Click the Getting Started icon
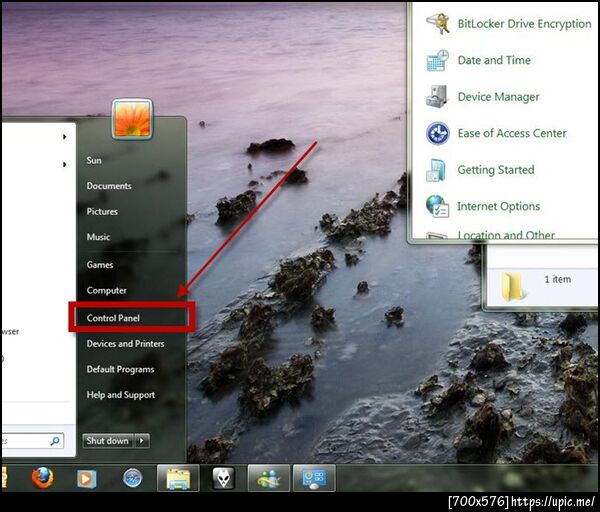600x512 pixels. click(436, 170)
